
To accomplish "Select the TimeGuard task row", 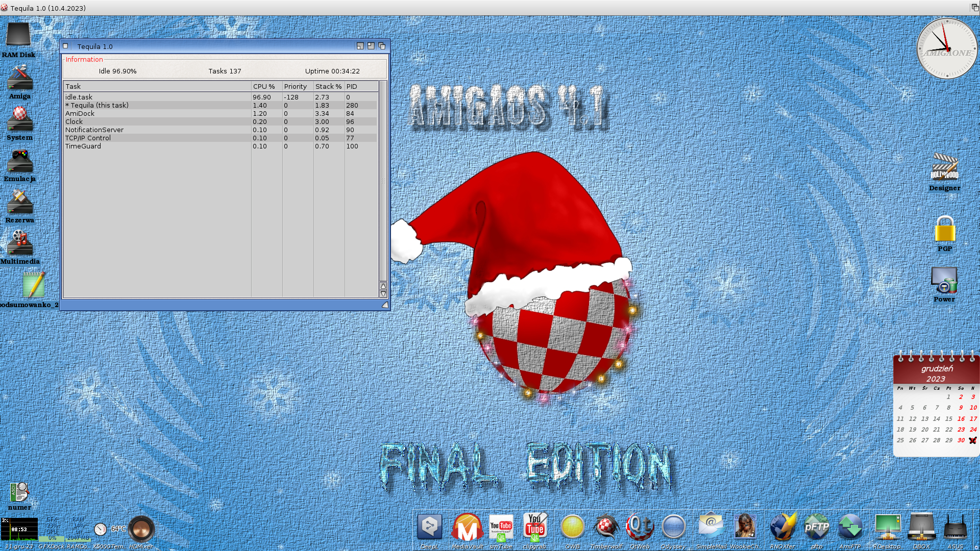I will point(220,146).
